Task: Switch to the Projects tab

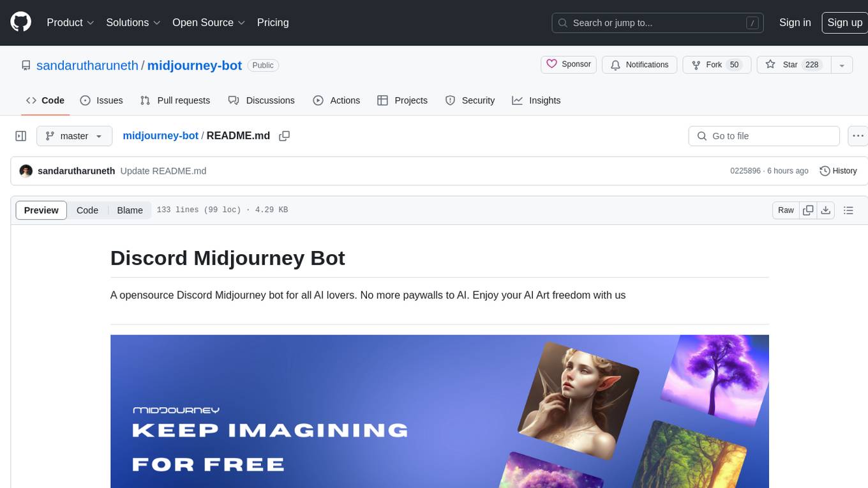Action: [403, 100]
